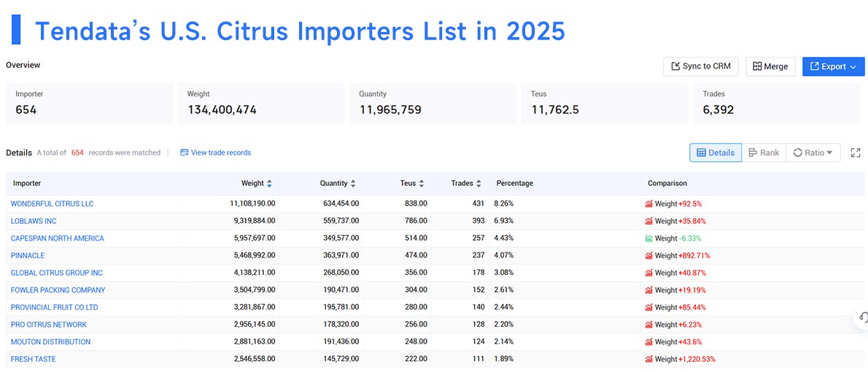Click comparison chart icon for PINNACLE

point(648,256)
